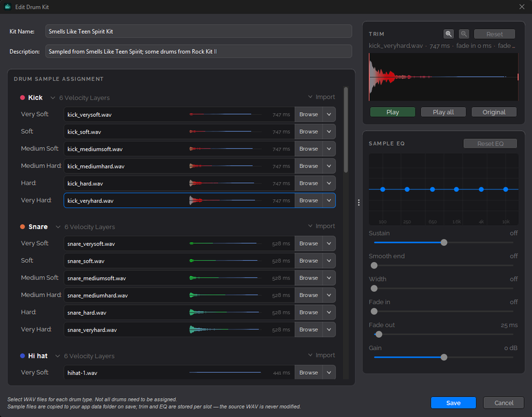Screen dimensions: 532x417
Task: Expand Snare velocity layers dropdown
Action: 58,227
